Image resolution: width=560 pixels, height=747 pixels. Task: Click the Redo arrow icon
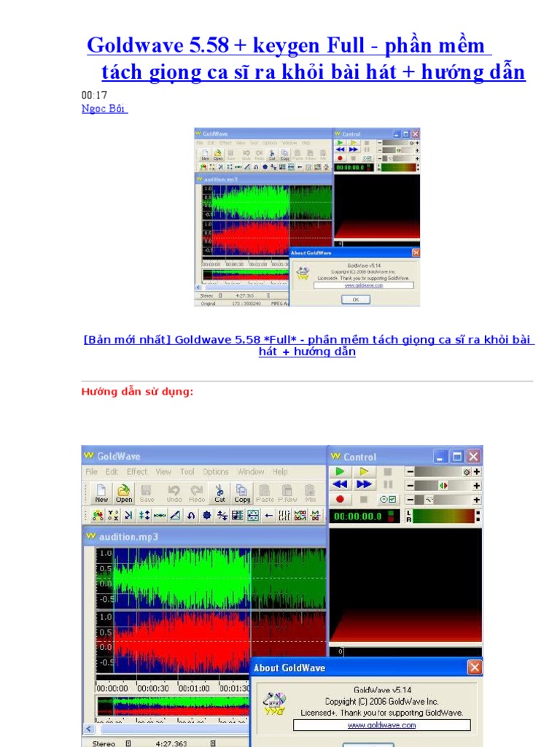196,493
